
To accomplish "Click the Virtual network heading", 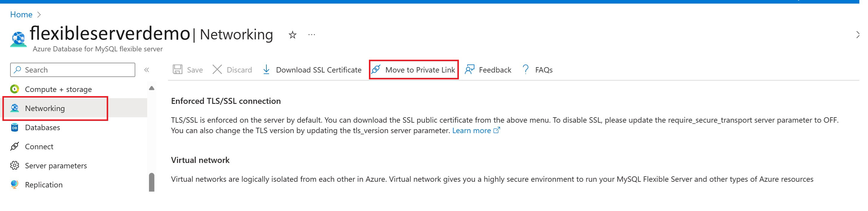I will tap(200, 160).
